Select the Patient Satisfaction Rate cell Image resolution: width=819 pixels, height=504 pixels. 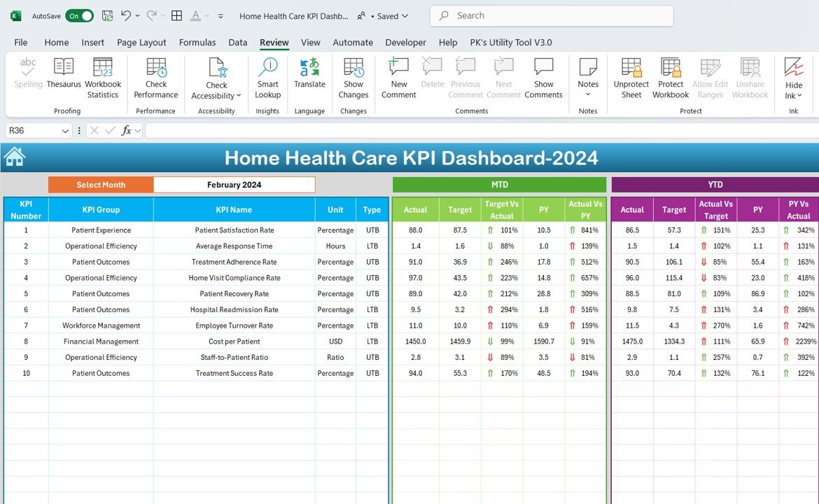coord(234,230)
